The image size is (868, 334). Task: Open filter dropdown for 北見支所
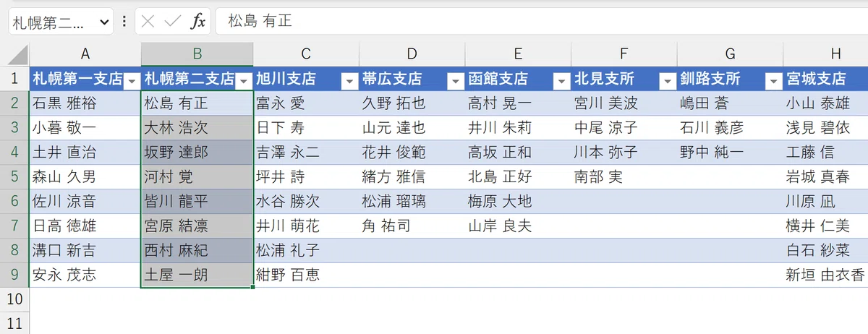(x=666, y=81)
